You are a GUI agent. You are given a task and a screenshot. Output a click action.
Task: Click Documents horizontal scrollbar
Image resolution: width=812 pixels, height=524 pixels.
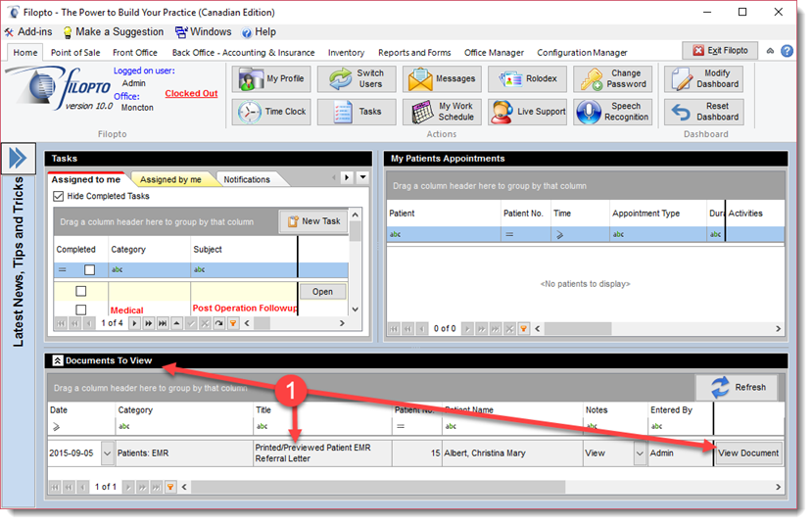[x=378, y=487]
